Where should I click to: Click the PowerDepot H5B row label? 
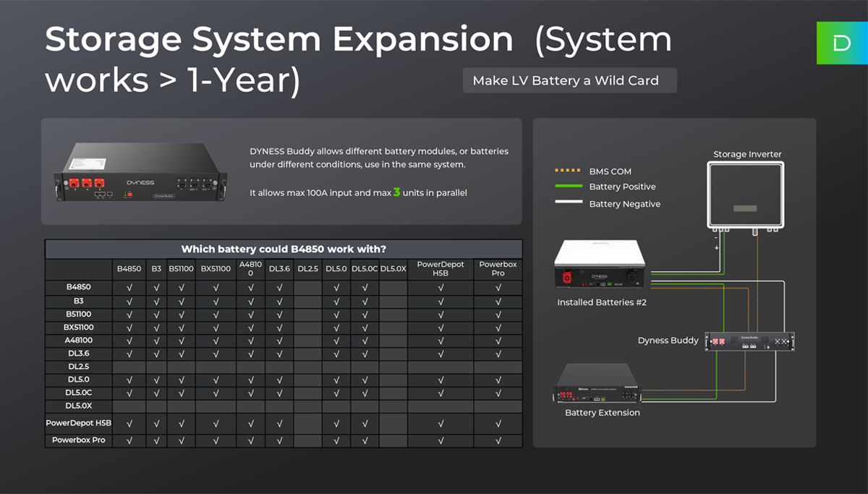[78, 423]
